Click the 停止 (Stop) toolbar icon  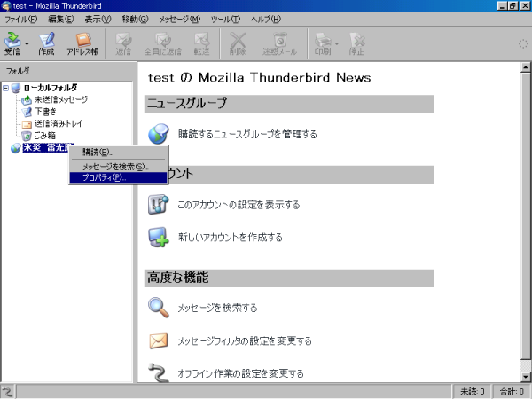tap(356, 43)
